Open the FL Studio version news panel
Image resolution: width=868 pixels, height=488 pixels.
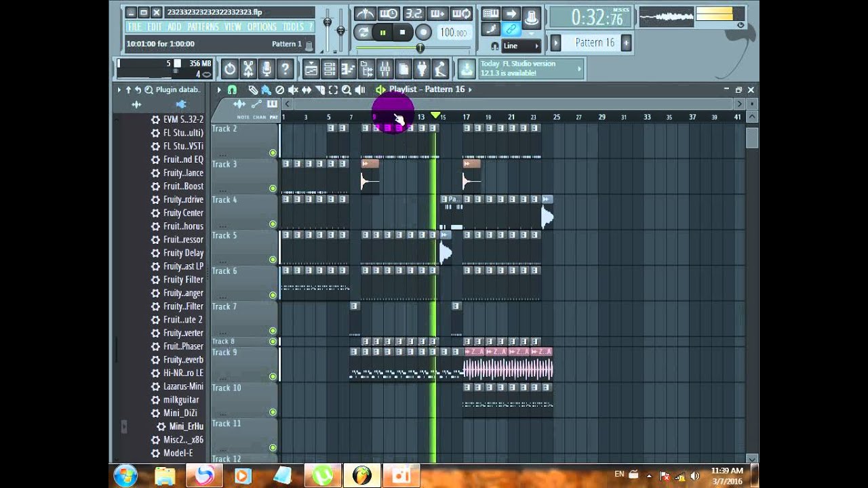tap(532, 68)
